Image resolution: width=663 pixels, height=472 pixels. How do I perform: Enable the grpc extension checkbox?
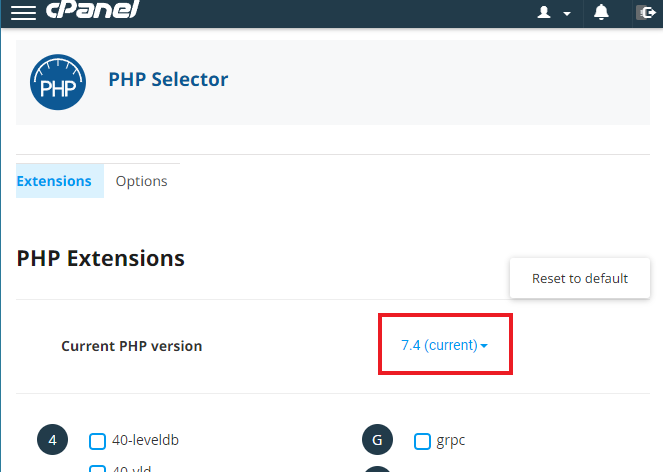(x=422, y=440)
